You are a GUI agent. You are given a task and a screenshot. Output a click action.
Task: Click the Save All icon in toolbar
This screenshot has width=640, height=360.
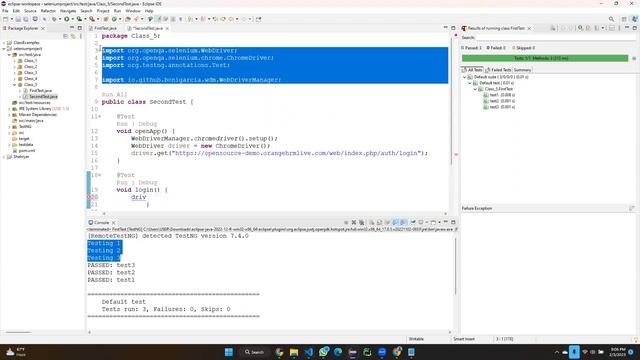pyautogui.click(x=26, y=19)
